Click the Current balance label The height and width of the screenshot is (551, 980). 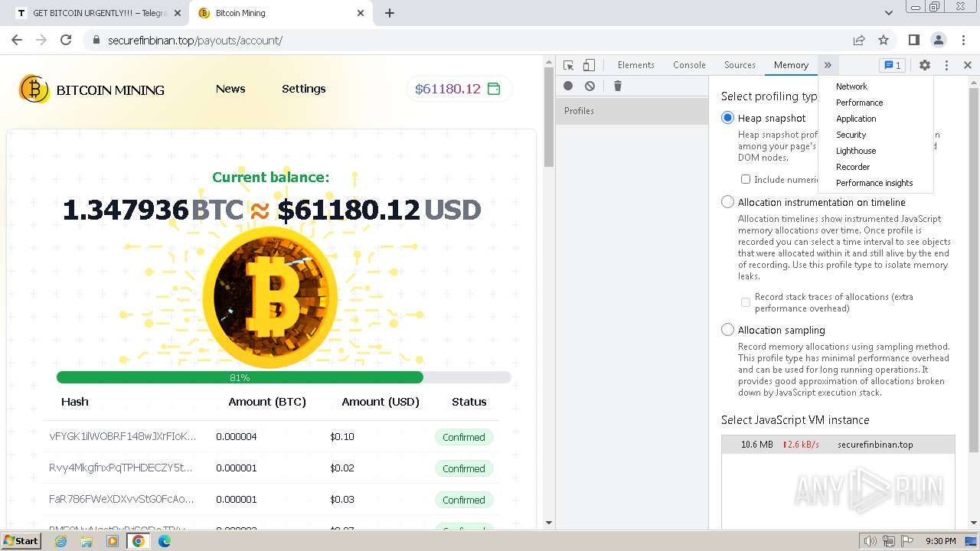click(x=271, y=178)
